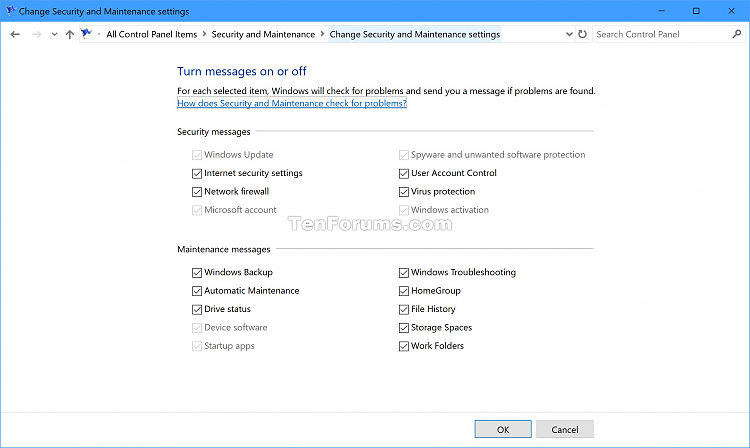Disable Automatic Maintenance messages
The height and width of the screenshot is (448, 750).
tap(197, 291)
